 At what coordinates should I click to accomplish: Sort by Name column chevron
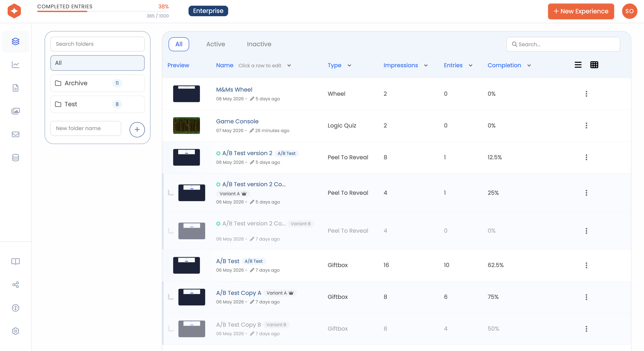tap(289, 66)
